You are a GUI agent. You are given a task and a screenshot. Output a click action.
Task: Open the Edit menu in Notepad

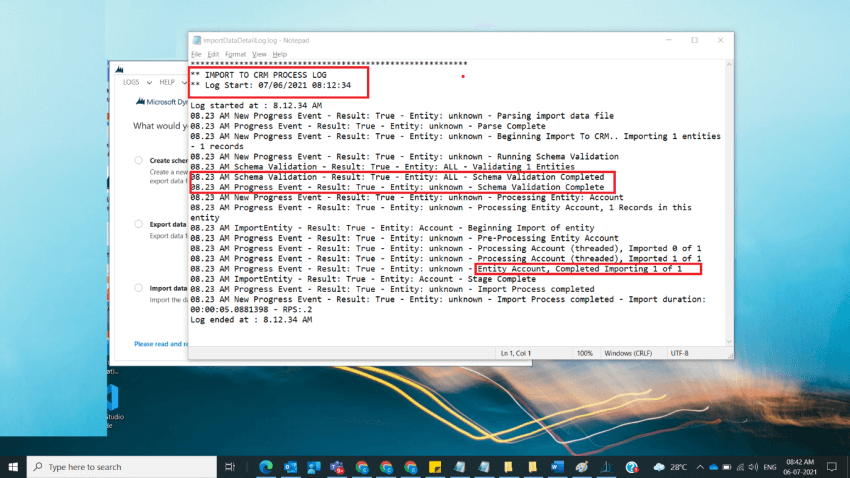213,54
